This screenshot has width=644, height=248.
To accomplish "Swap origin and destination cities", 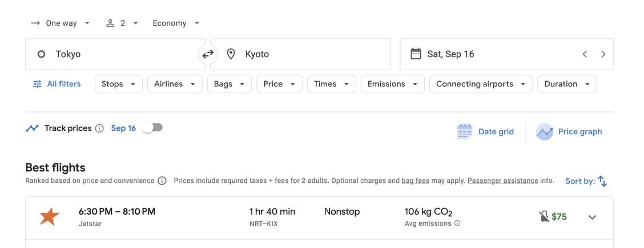I will click(x=208, y=54).
